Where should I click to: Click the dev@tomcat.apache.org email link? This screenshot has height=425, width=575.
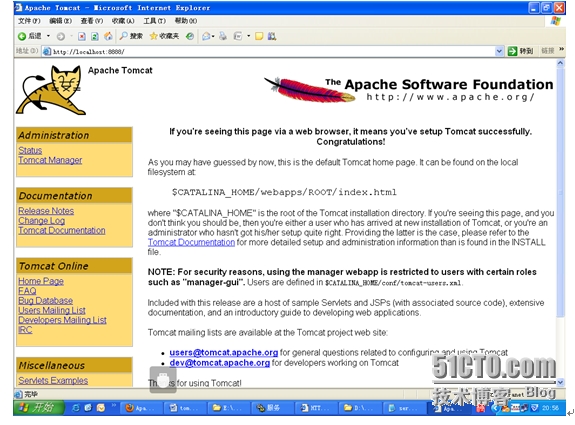tap(220, 363)
